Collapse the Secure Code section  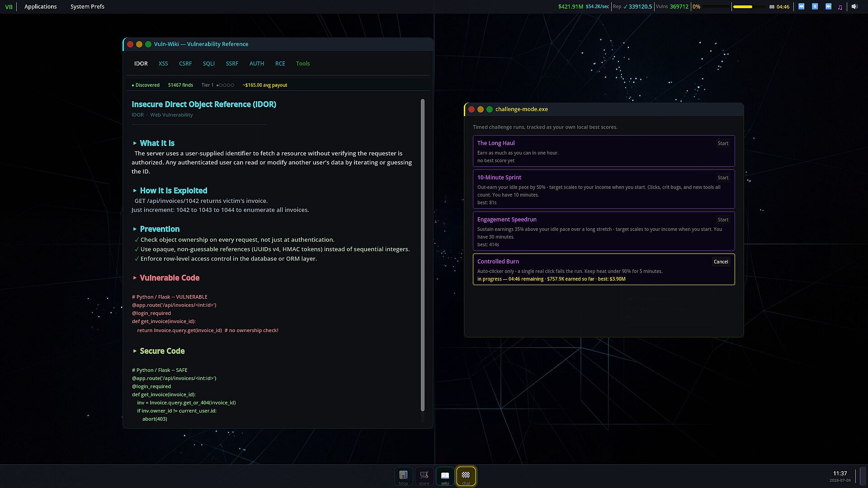pyautogui.click(x=158, y=351)
